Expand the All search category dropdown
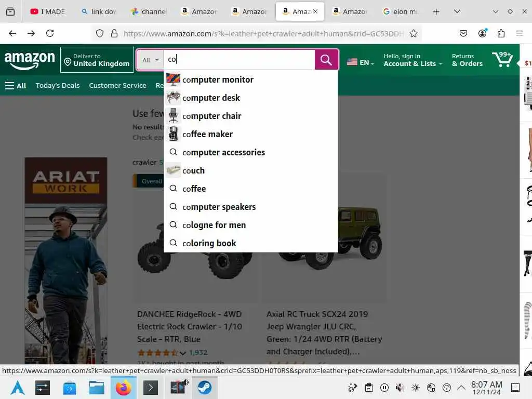This screenshot has width=532, height=399. pos(150,60)
